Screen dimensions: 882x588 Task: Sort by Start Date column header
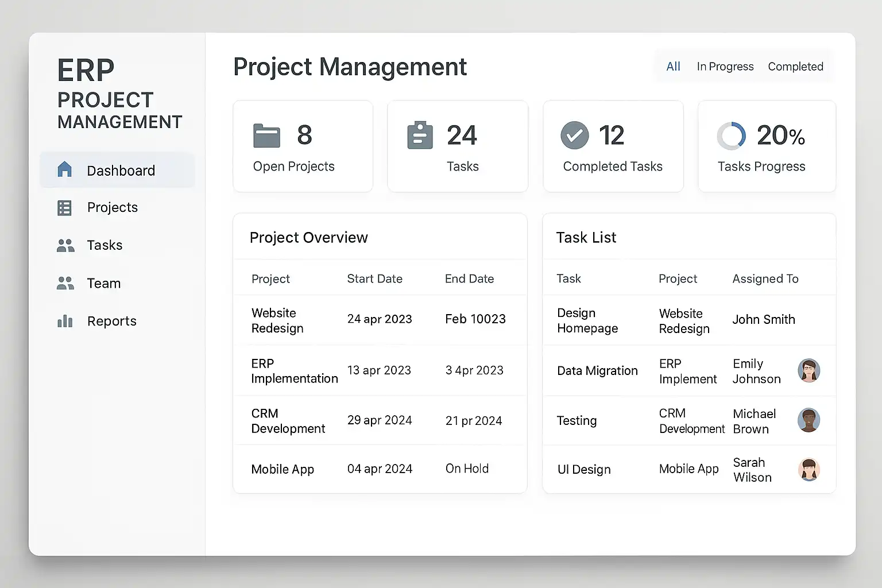tap(374, 279)
